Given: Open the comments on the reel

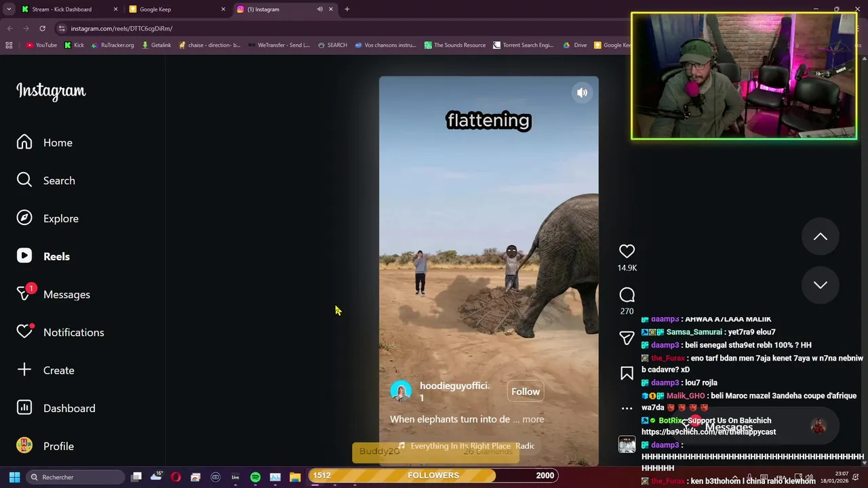Looking at the screenshot, I should coord(627,295).
